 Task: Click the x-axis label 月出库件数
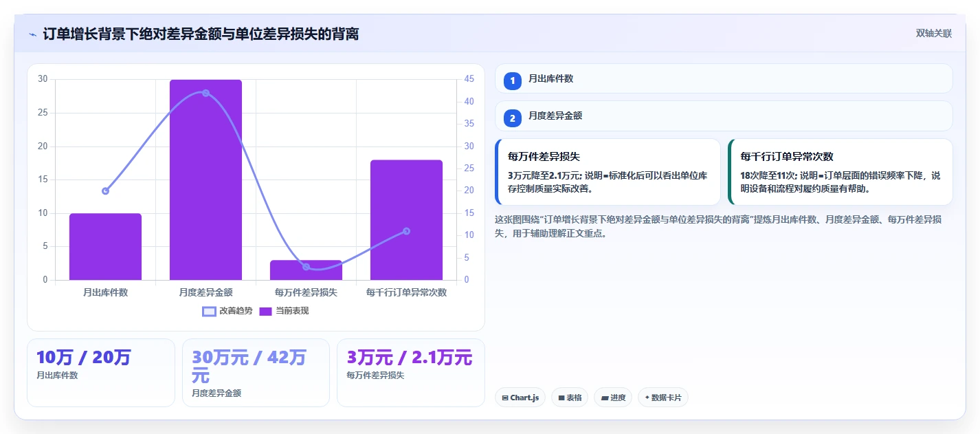click(105, 292)
